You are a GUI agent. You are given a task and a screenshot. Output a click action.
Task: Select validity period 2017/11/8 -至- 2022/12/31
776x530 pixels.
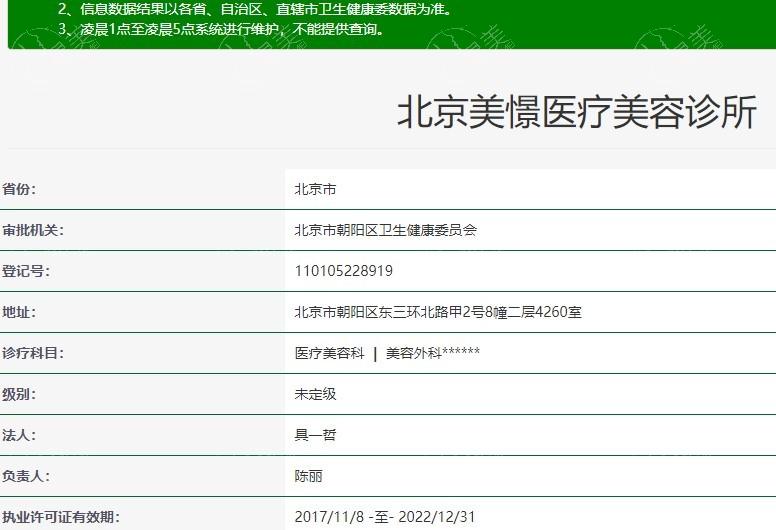point(385,518)
